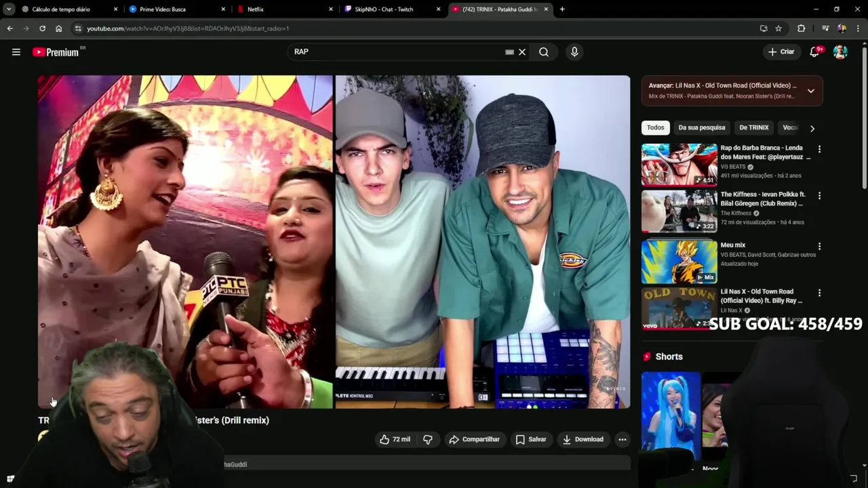This screenshot has width=868, height=488.
Task: Open Lil Nas X Old Town Road thumbnail
Action: (679, 308)
